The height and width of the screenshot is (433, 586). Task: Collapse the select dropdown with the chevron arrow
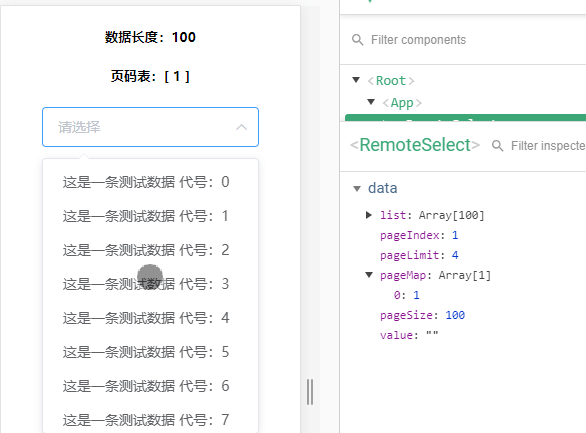click(x=241, y=127)
